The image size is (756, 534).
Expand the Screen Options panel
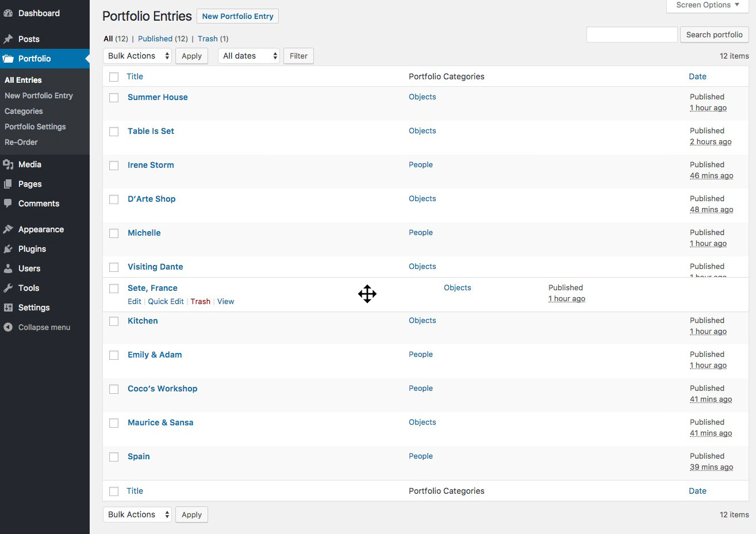pos(708,5)
